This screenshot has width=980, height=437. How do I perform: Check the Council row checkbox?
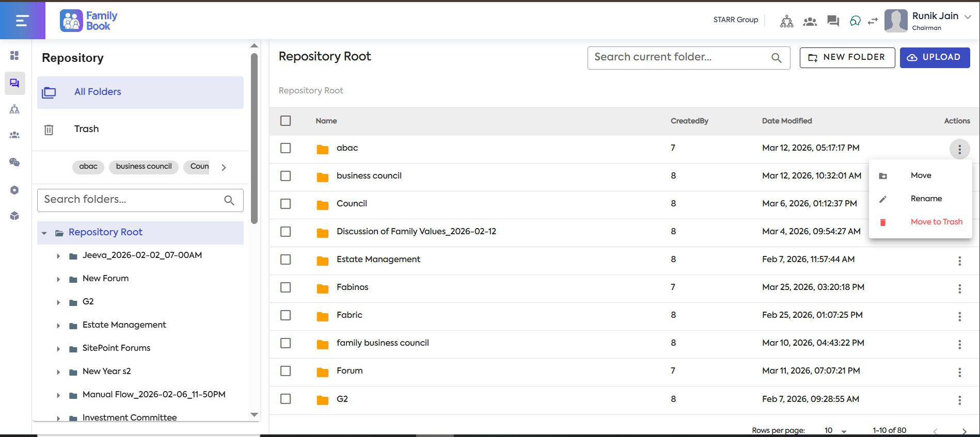click(x=286, y=204)
